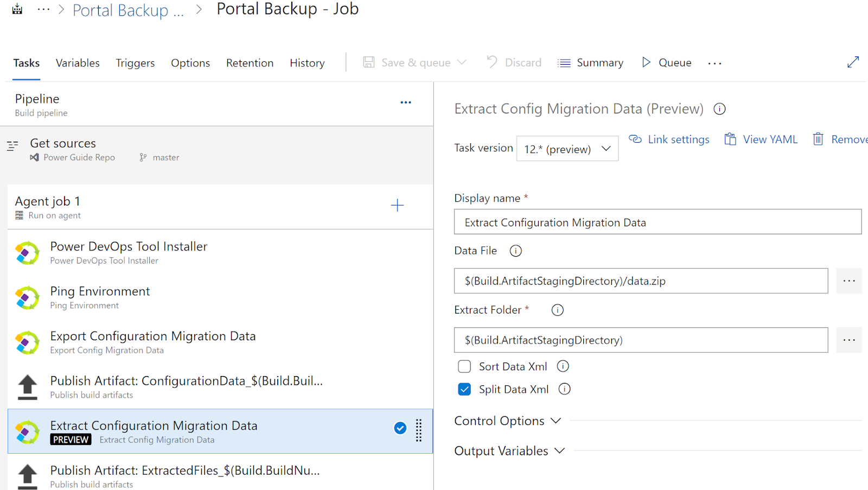Uncheck the Split Data Xml checkbox
The image size is (868, 490).
464,390
